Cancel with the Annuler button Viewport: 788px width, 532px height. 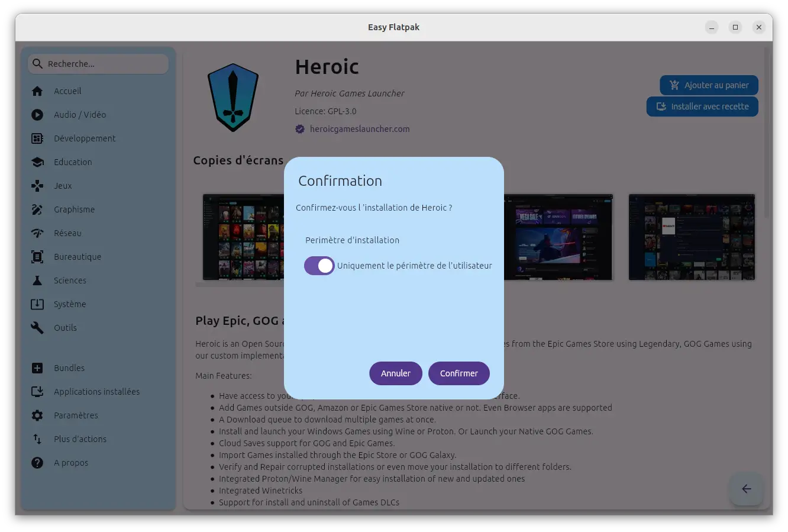click(x=396, y=373)
